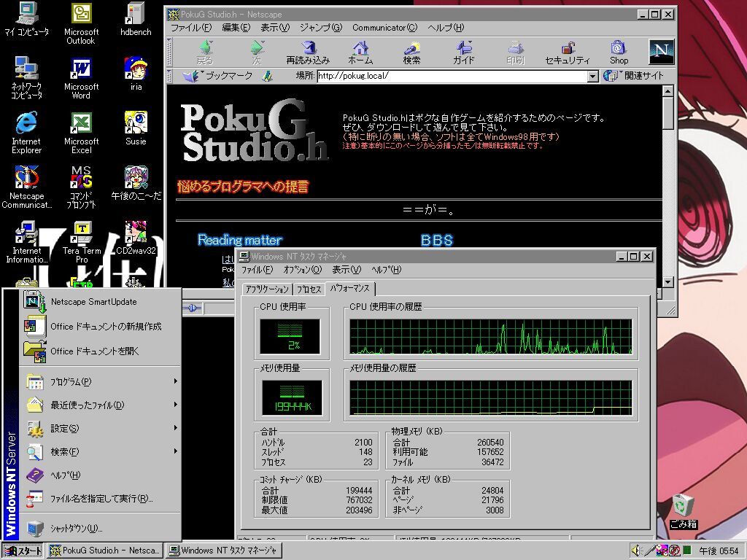The image size is (747, 560).
Task: Click the Guide (ガイド) toolbar icon
Action: click(463, 52)
